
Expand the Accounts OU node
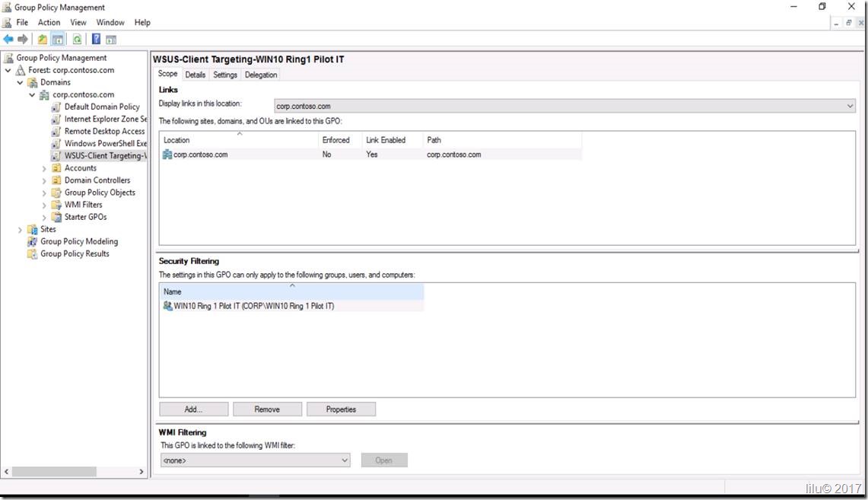pyautogui.click(x=44, y=168)
